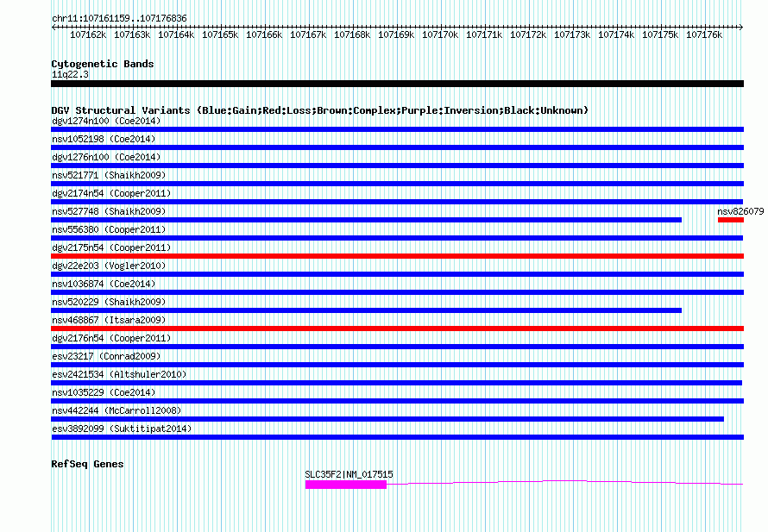
Task: Click the red dgv2175n54 loss bar
Action: click(x=397, y=256)
